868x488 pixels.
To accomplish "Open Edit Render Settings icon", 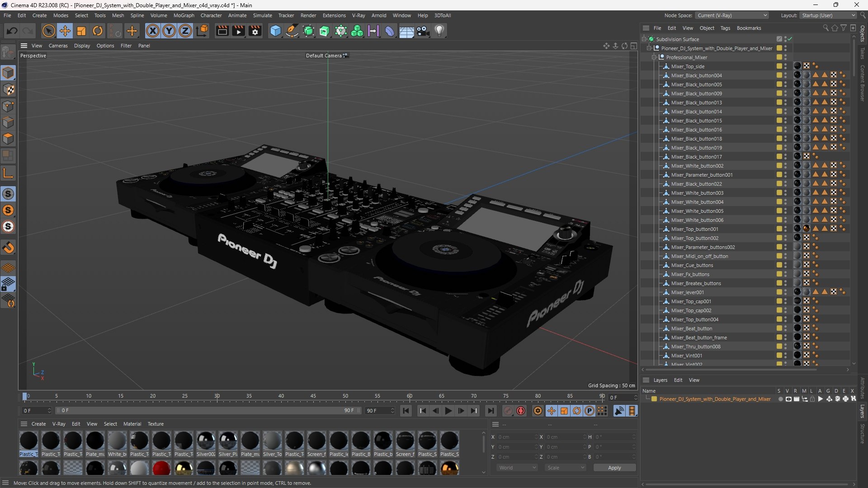I will pyautogui.click(x=255, y=31).
